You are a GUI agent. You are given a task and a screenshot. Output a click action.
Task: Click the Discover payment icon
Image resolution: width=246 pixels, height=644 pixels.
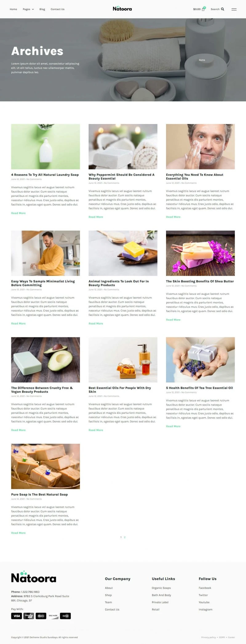53,616
